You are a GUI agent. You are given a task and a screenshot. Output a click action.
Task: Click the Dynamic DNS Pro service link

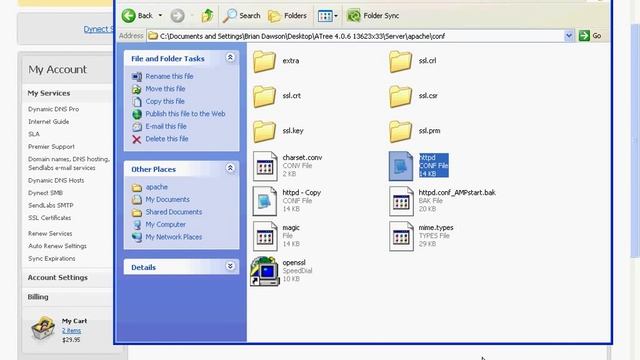[x=53, y=109]
